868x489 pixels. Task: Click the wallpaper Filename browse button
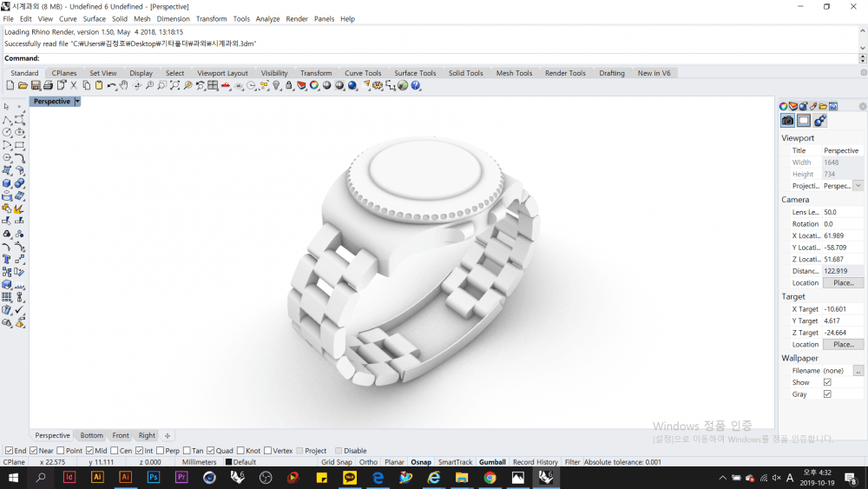pyautogui.click(x=858, y=371)
